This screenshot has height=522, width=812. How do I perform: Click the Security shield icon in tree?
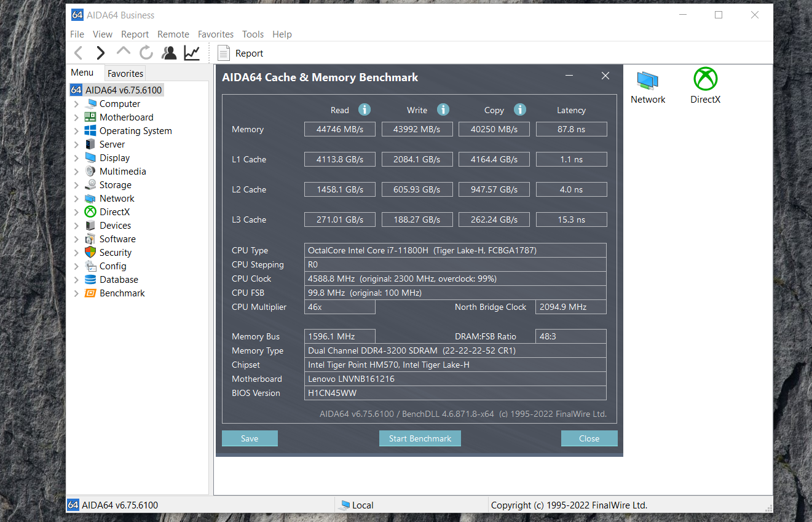[90, 253]
